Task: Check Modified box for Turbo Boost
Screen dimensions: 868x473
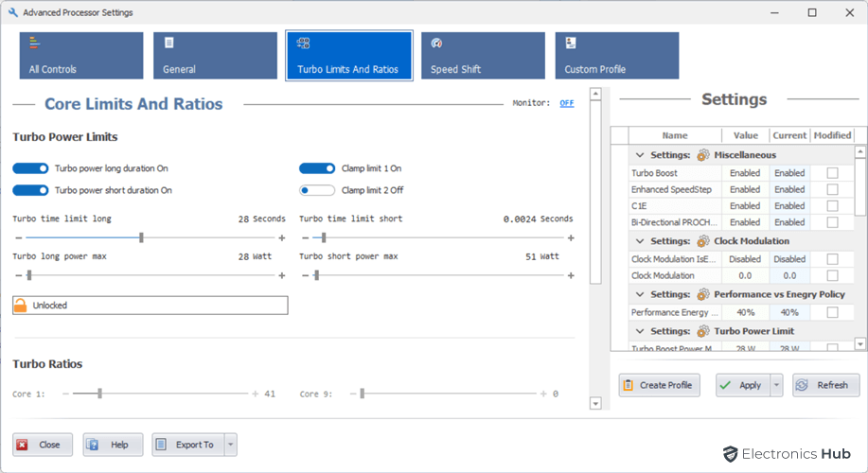Action: click(x=832, y=173)
